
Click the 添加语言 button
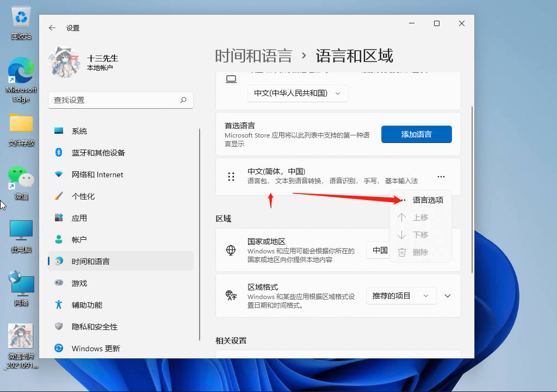[416, 134]
